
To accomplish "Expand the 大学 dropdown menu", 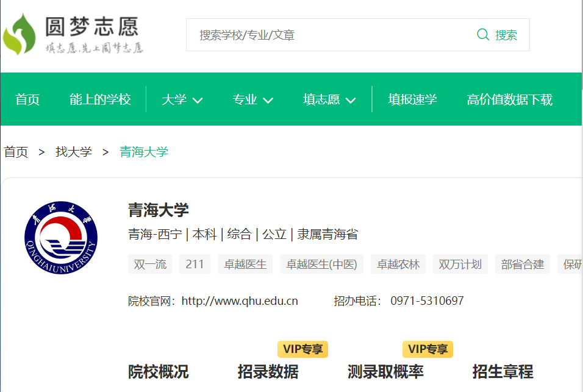I will point(182,99).
